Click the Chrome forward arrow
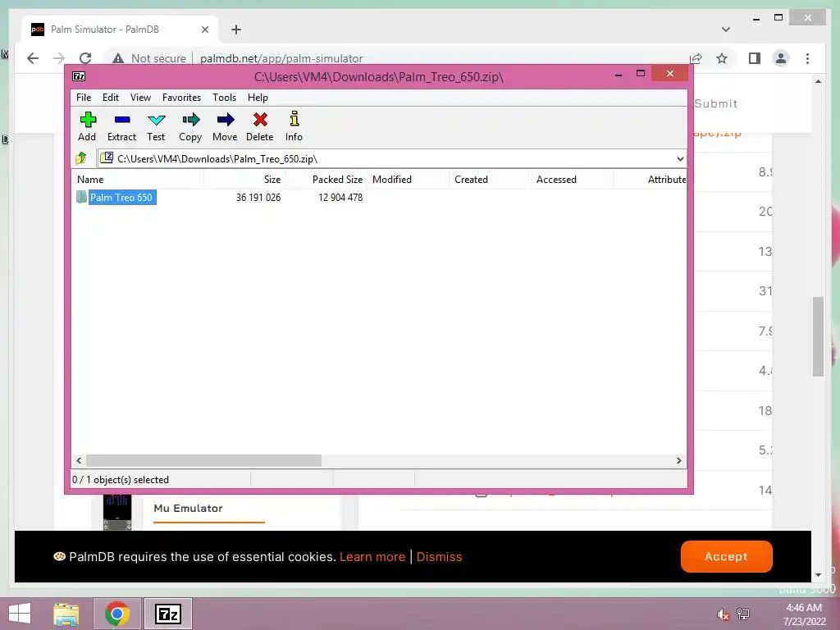The width and height of the screenshot is (840, 630). pos(59,58)
